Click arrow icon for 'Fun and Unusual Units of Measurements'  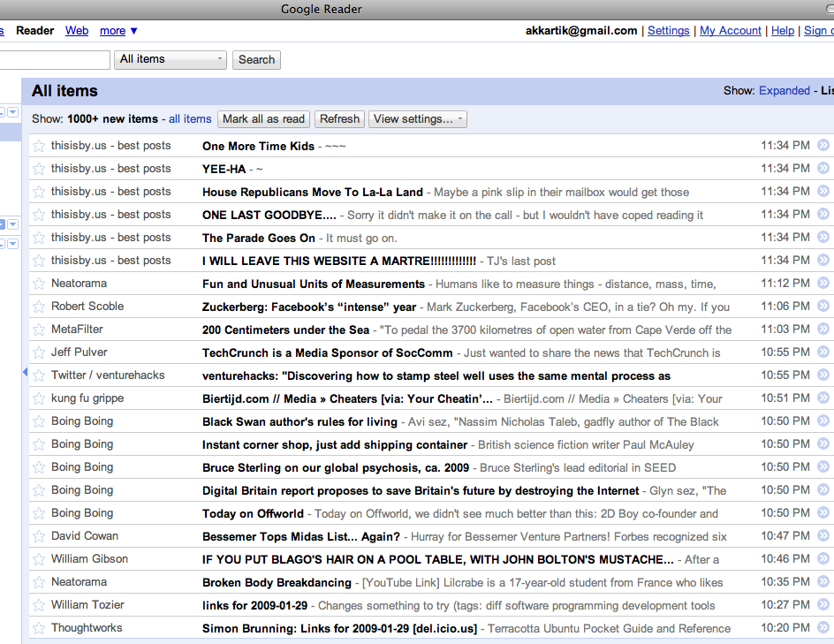click(x=823, y=283)
